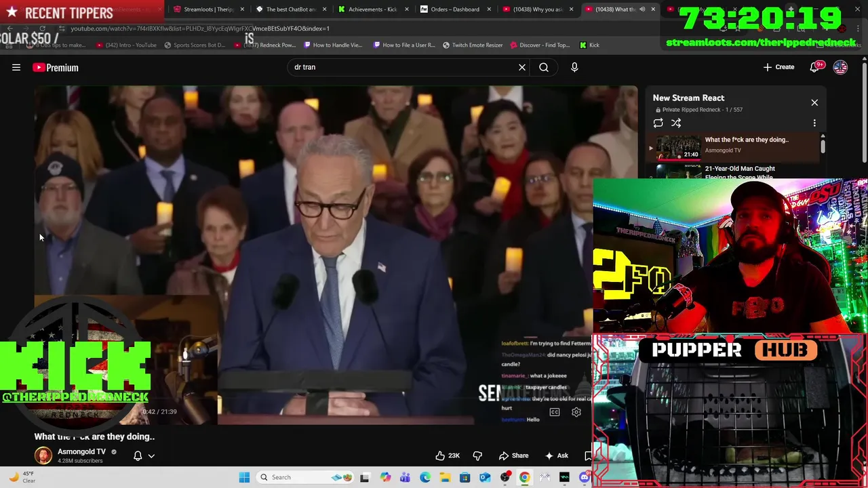
Task: Open Asmongold TV channel name link
Action: point(81,451)
